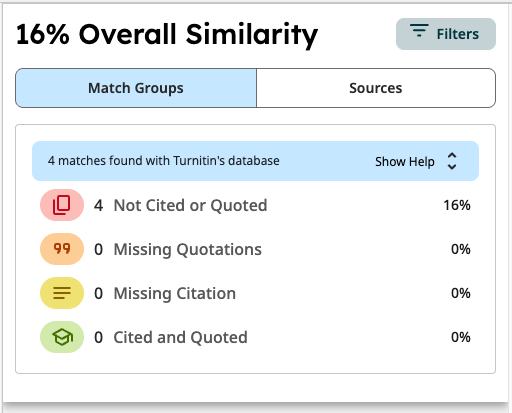This screenshot has height=413, width=512.
Task: Click the 16% value for Not Cited
Action: [457, 205]
